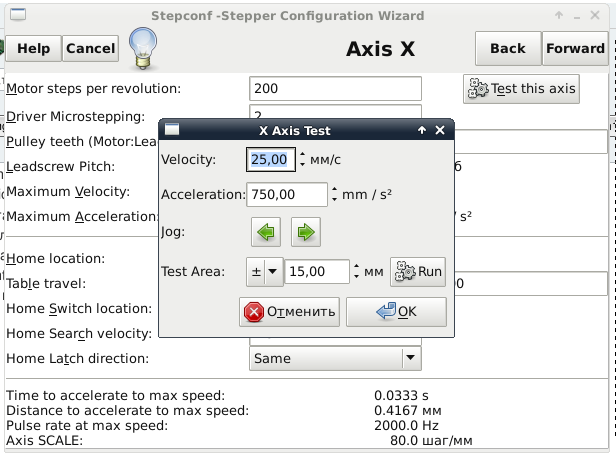Open X Axis Test window menu icon

[x=172, y=130]
